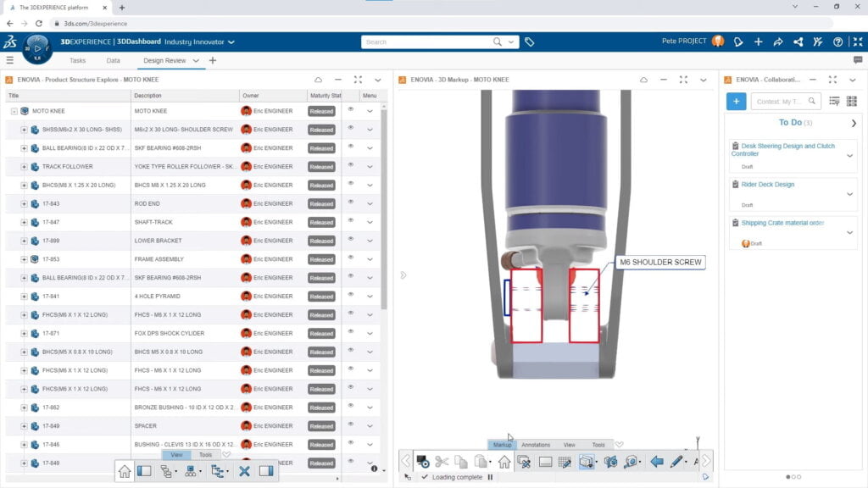Click the Help question-mark icon
This screenshot has width=868, height=488.
coord(838,41)
